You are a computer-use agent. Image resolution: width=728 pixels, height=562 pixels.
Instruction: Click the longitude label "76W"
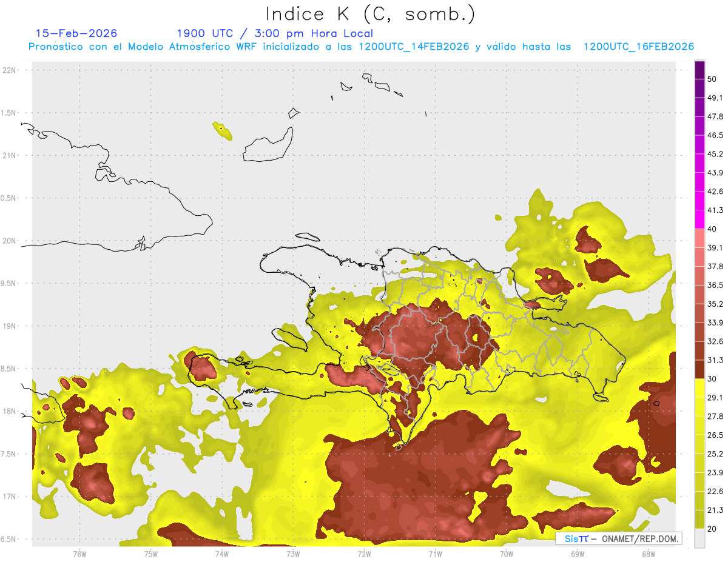click(x=79, y=554)
